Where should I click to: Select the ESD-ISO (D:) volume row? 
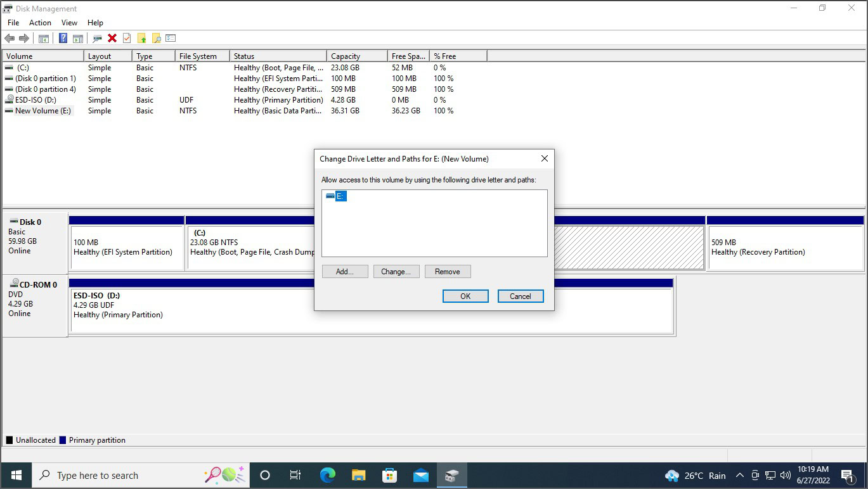(244, 100)
